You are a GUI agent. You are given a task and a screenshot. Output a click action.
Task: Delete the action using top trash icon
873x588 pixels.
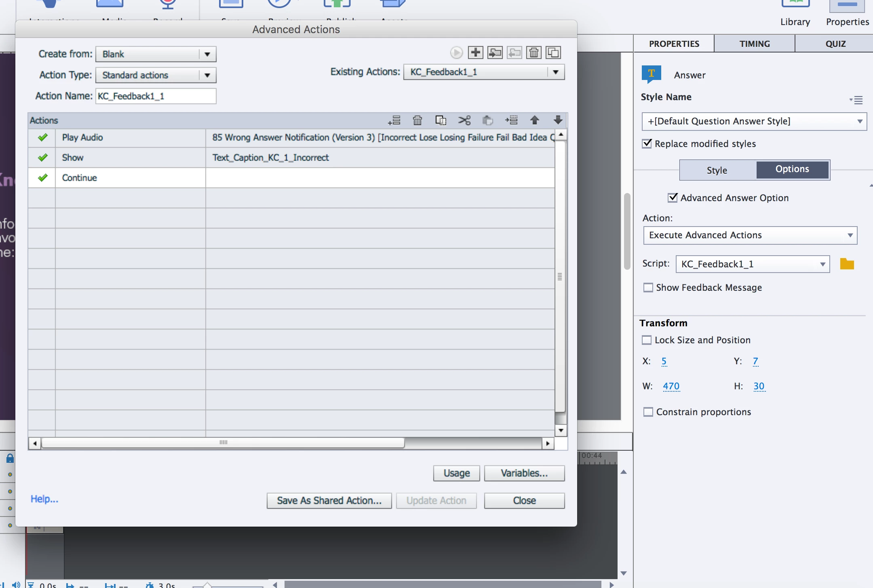click(x=533, y=52)
